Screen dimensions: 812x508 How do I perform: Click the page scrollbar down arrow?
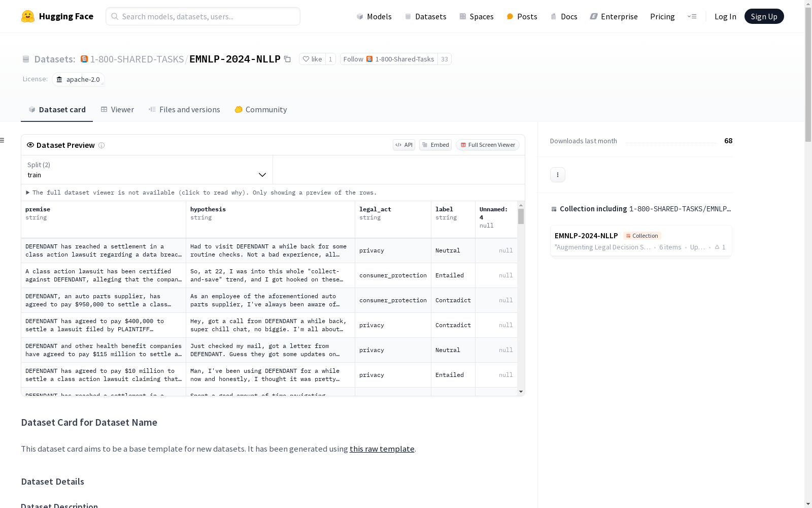[808, 504]
